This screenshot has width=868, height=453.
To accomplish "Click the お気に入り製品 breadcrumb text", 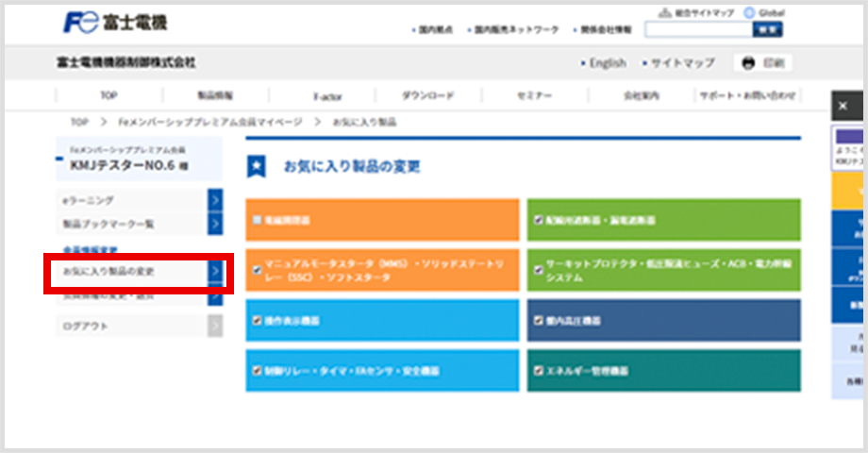I will pyautogui.click(x=364, y=122).
